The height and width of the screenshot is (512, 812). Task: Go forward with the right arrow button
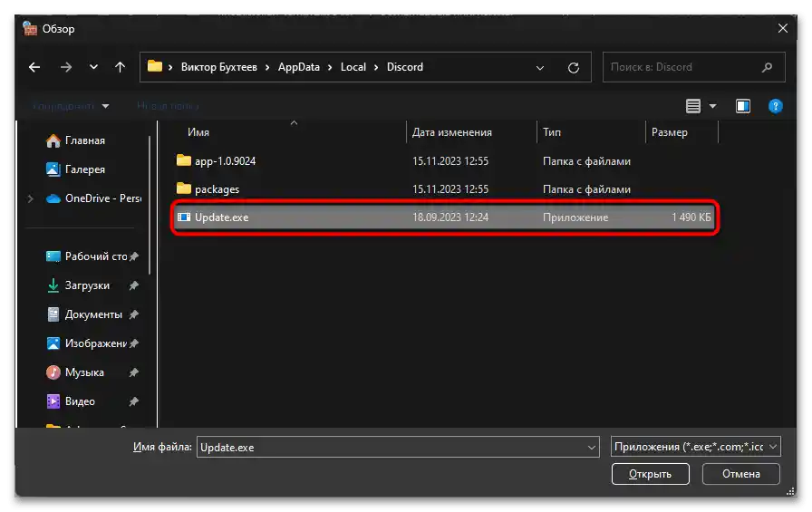(x=66, y=67)
